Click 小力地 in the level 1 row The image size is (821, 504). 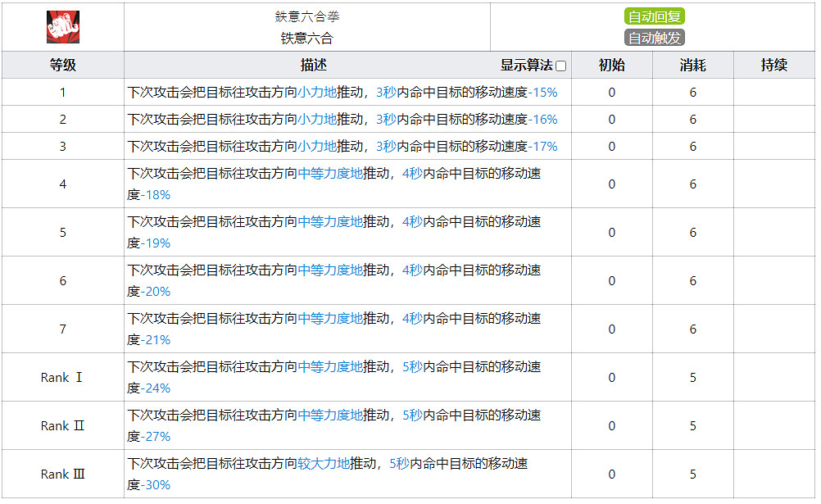pyautogui.click(x=317, y=93)
